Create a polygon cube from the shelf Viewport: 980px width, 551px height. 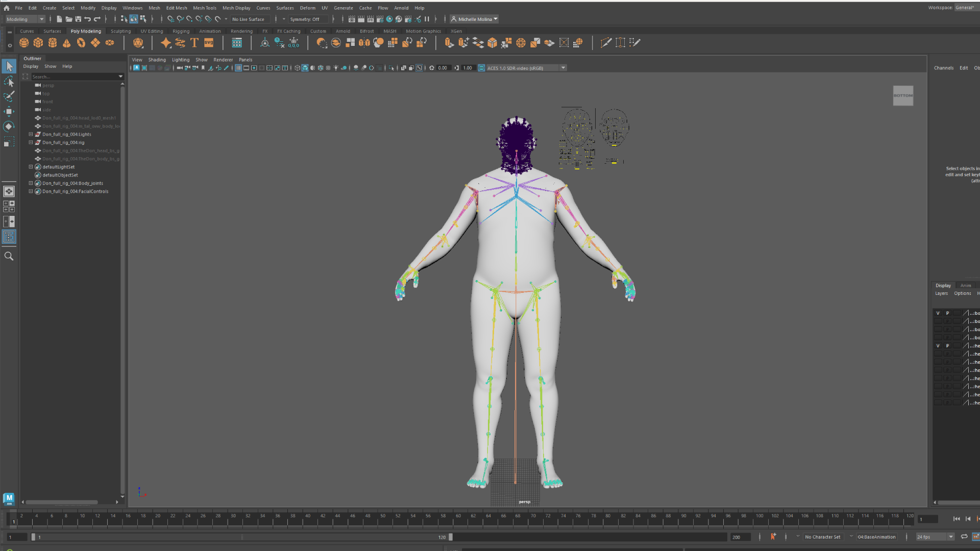38,43
